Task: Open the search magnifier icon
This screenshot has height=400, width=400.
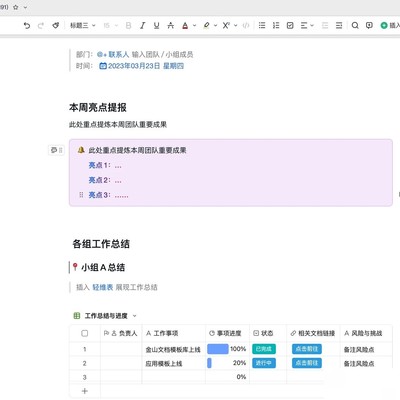Action: [x=355, y=25]
